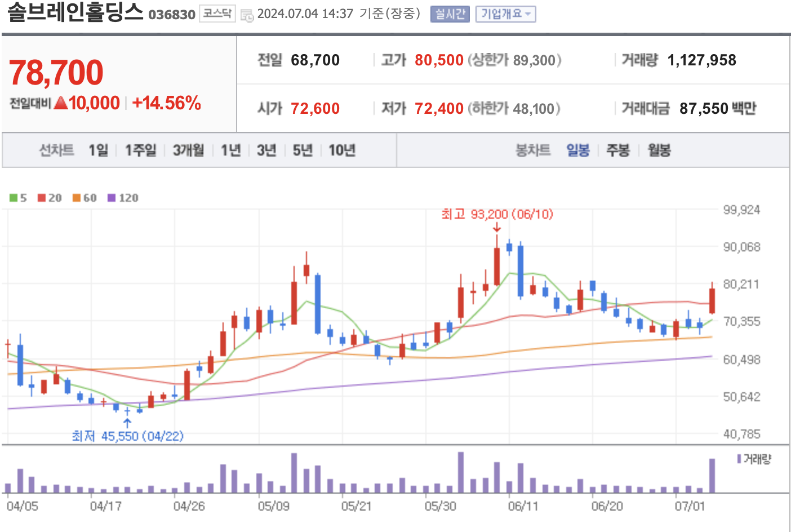Screen dimensions: 791x532
Task: Select the 5년 line chart tab
Action: (303, 150)
